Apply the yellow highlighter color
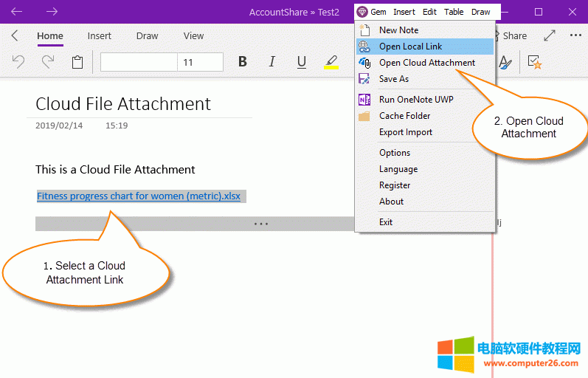 [x=331, y=63]
